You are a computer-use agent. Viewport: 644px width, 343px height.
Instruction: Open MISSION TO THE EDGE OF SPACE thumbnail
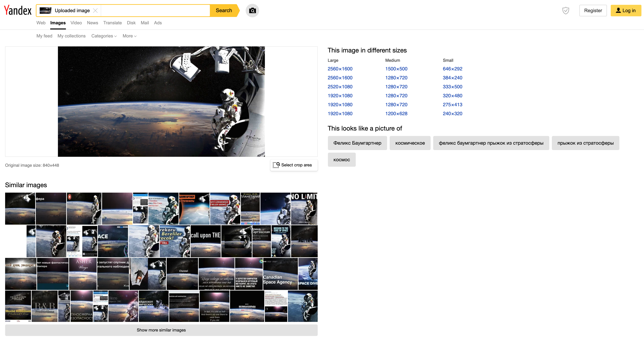click(281, 241)
